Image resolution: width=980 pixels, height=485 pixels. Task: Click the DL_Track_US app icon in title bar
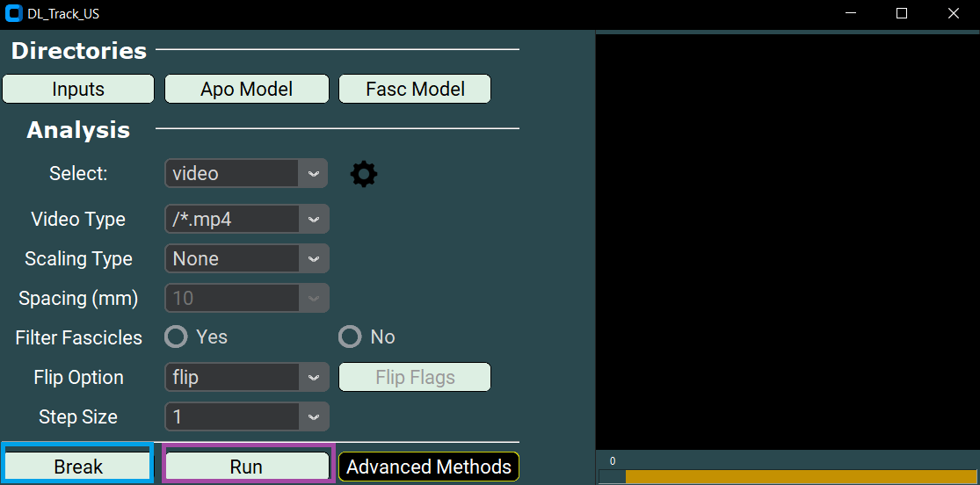[13, 14]
